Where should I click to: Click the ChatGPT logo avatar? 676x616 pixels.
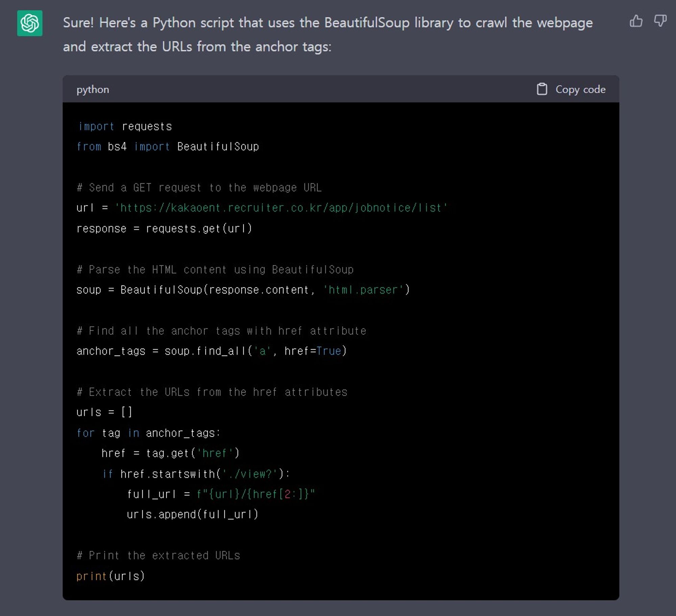click(x=30, y=23)
